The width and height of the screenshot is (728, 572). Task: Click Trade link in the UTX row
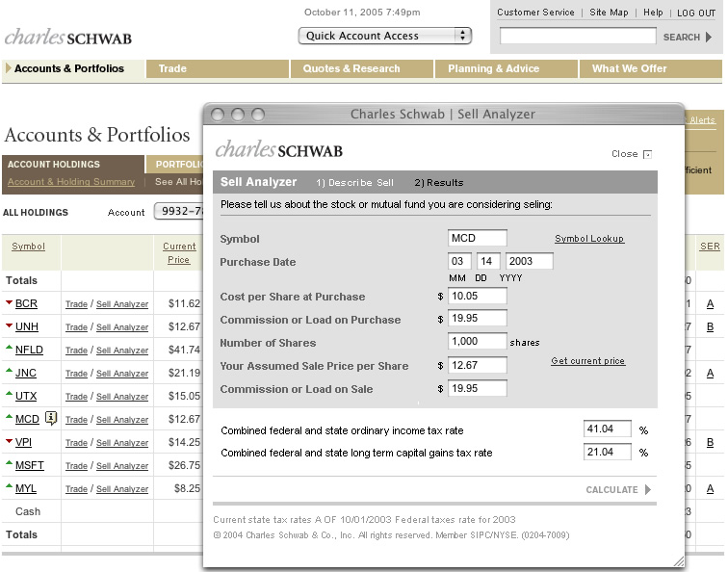[76, 397]
